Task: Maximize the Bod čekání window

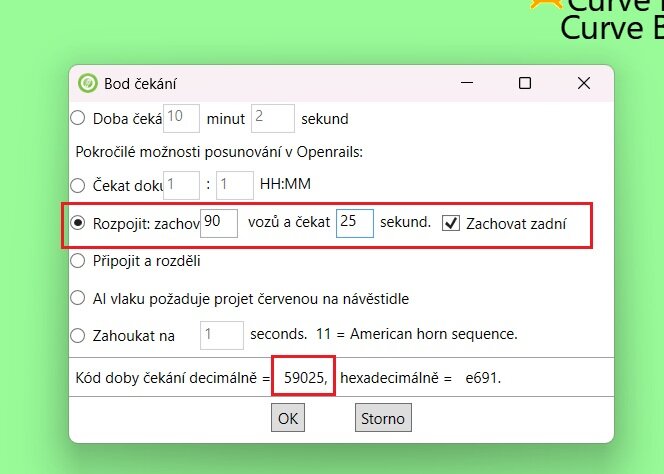Action: click(525, 83)
